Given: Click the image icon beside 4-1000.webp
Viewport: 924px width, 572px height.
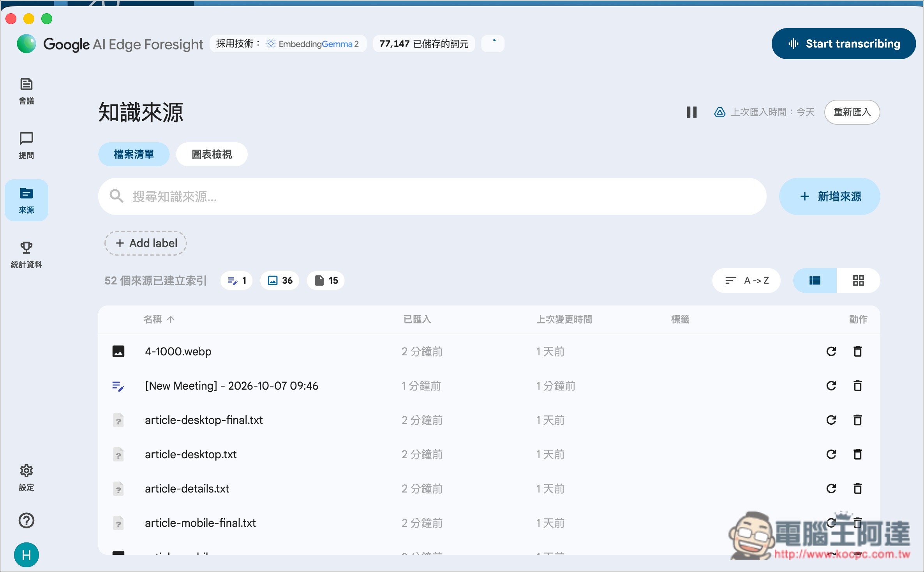Looking at the screenshot, I should click(x=118, y=351).
